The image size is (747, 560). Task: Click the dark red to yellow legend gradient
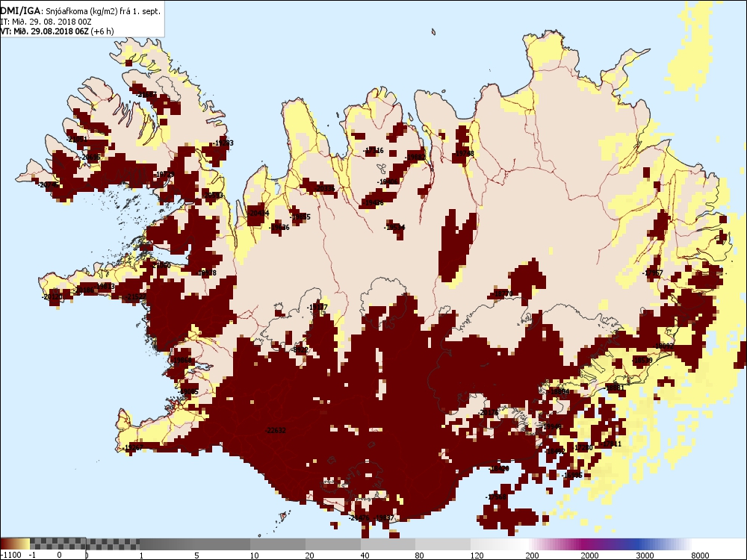click(x=15, y=544)
